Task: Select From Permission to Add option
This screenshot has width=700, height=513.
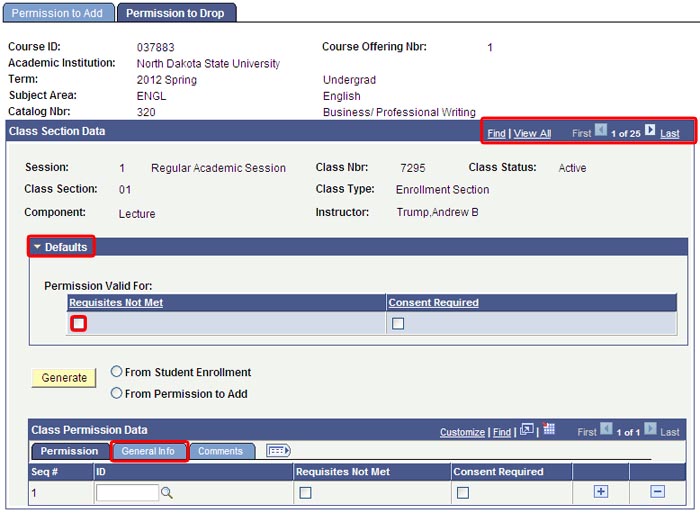Action: tap(117, 393)
